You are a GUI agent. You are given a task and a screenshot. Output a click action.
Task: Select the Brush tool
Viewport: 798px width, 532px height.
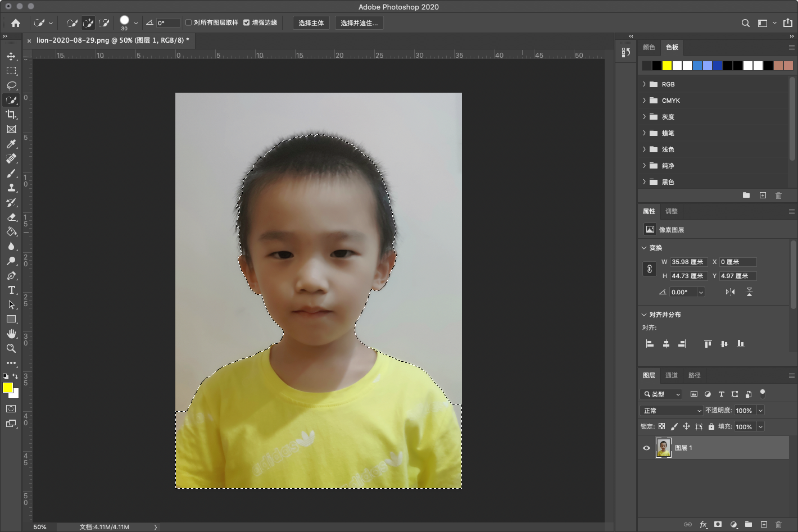tap(11, 173)
